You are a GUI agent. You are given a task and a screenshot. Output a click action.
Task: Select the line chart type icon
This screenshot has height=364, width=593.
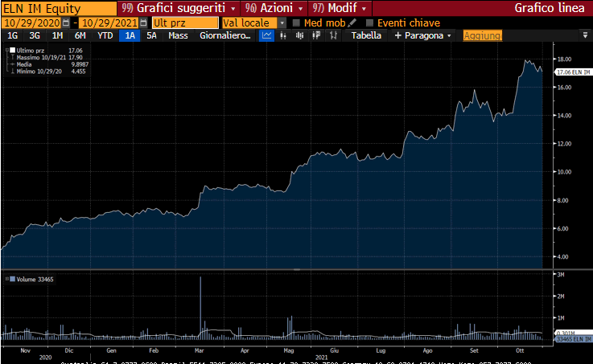point(267,35)
